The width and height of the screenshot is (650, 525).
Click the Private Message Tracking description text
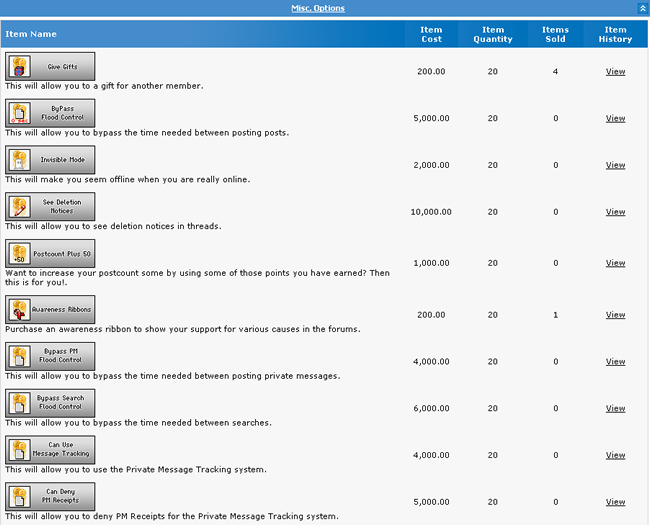coord(136,469)
